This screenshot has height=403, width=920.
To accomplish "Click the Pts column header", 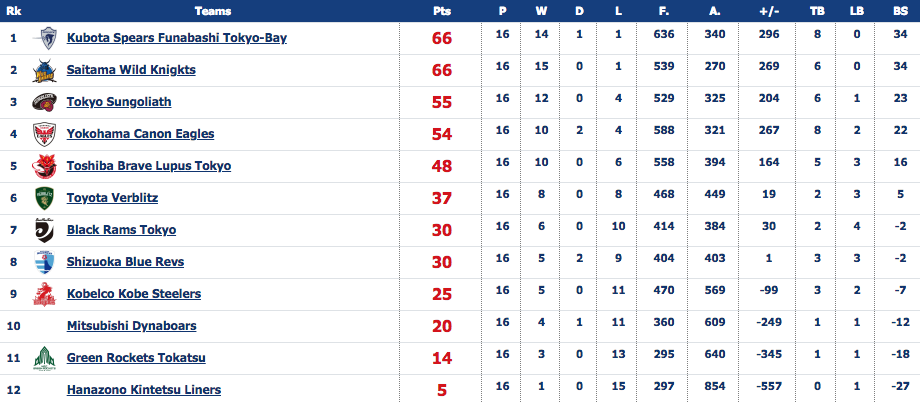I will (441, 11).
